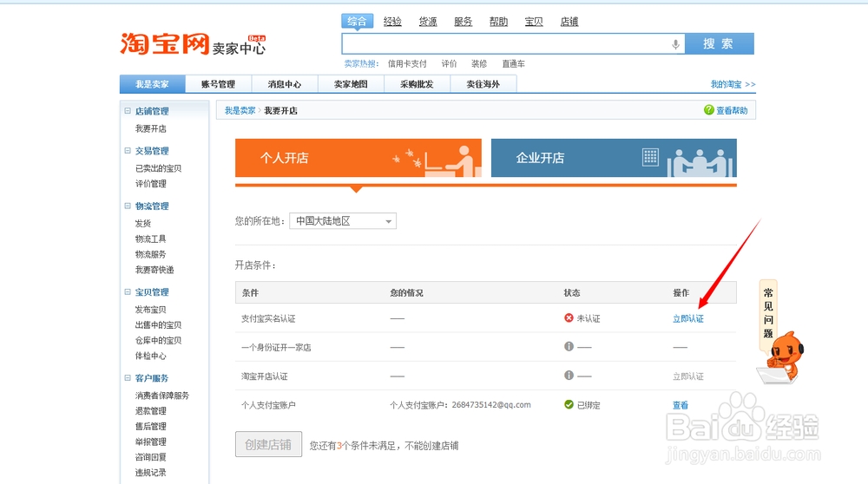Open 评价管理 in the sidebar

point(150,184)
